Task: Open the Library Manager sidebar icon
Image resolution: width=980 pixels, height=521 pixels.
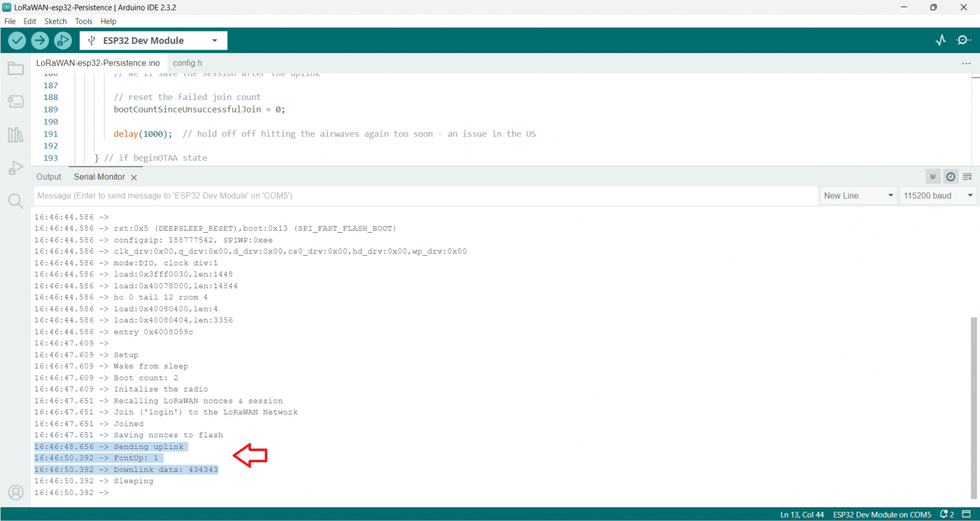Action: (x=15, y=135)
